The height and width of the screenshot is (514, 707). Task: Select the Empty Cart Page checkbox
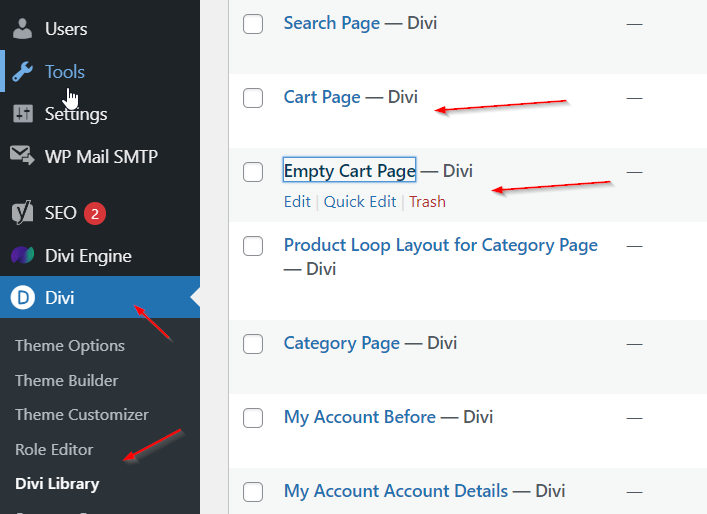[x=253, y=172]
